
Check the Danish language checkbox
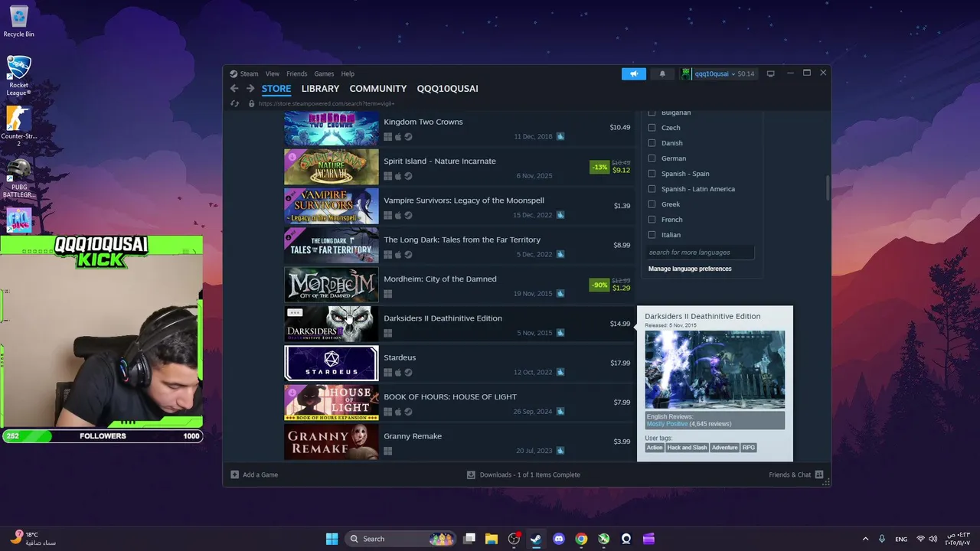(652, 143)
